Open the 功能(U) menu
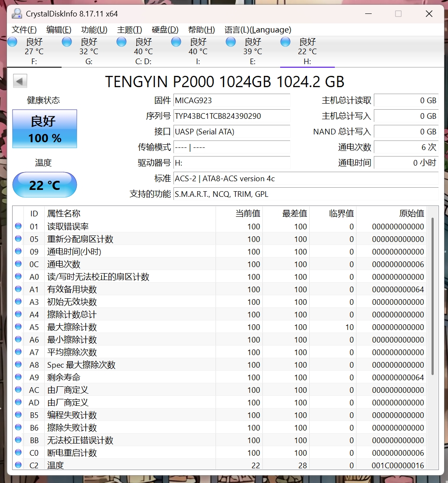 [94, 30]
